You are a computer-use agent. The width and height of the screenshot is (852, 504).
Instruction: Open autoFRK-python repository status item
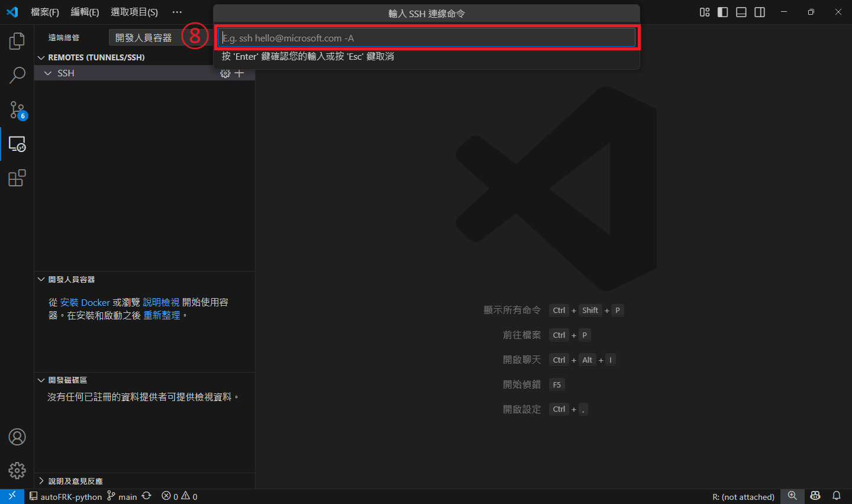coord(66,496)
